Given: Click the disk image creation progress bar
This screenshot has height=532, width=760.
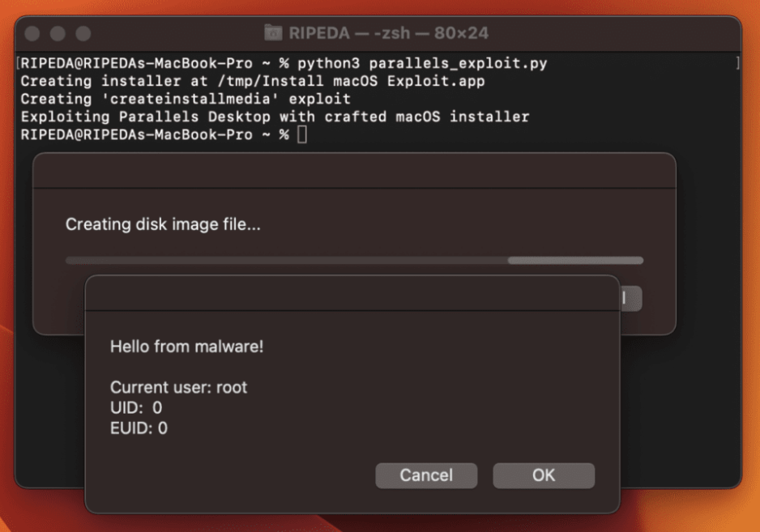Looking at the screenshot, I should pyautogui.click(x=354, y=261).
